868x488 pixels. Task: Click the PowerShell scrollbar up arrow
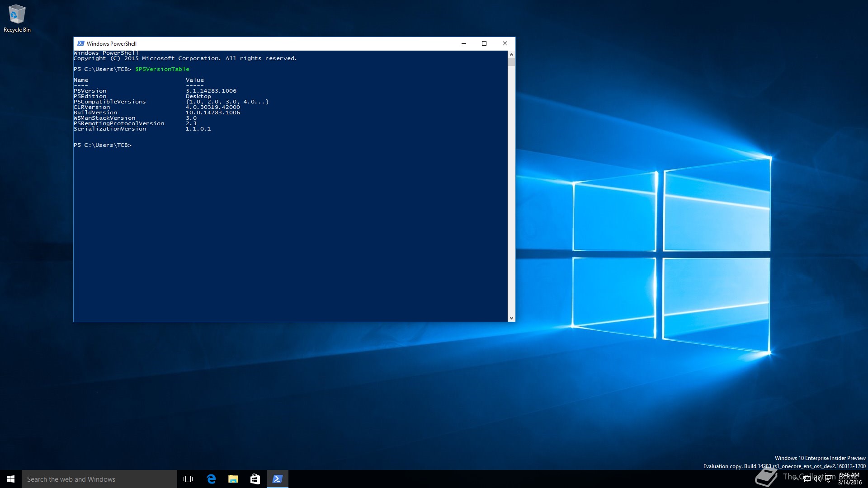pos(511,55)
